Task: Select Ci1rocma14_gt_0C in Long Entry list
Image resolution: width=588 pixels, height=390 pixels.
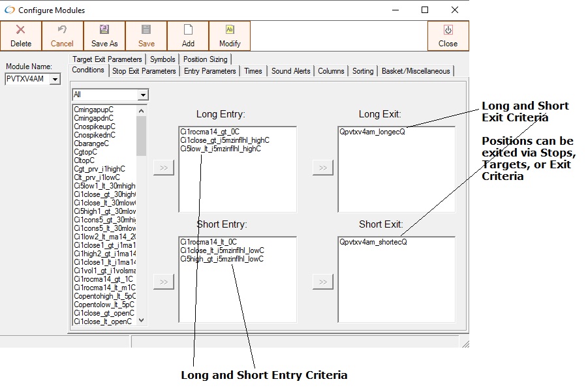Action: [x=210, y=131]
